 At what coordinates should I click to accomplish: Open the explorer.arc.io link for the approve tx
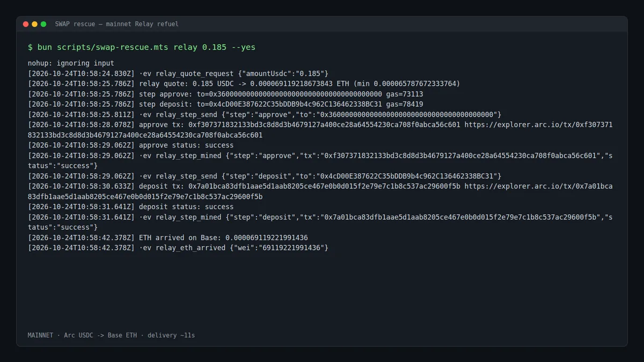539,124
